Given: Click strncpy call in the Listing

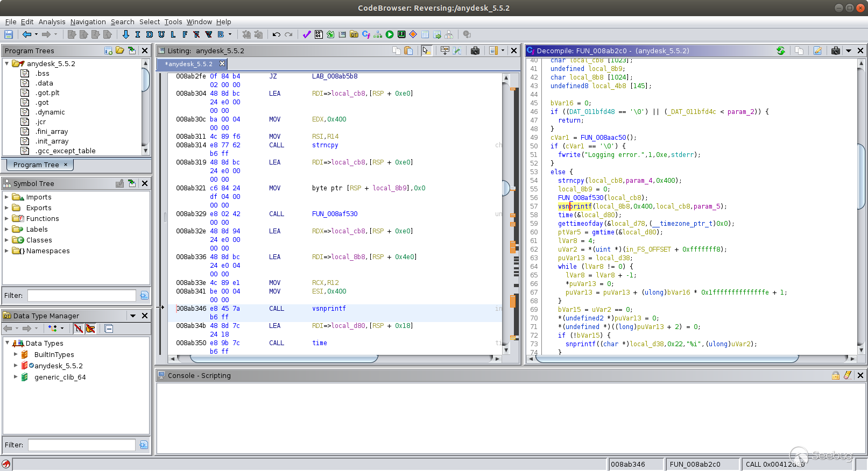Looking at the screenshot, I should click(x=325, y=145).
